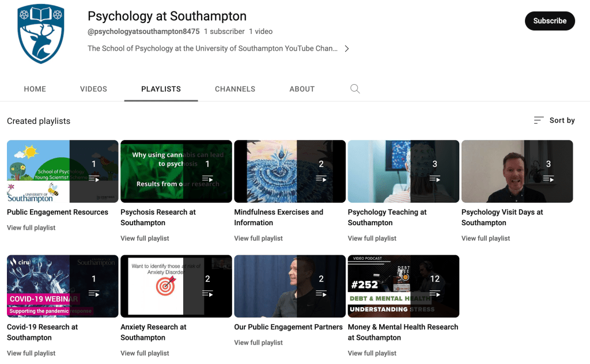The image size is (590, 364).
Task: View full playlist for Covid-19 Research
Action: (31, 353)
